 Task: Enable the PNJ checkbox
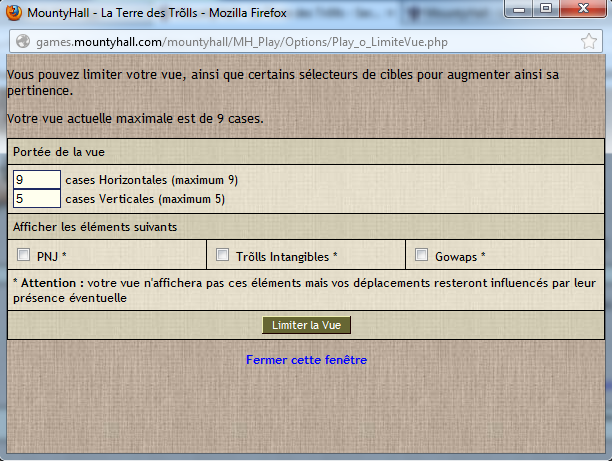[24, 255]
